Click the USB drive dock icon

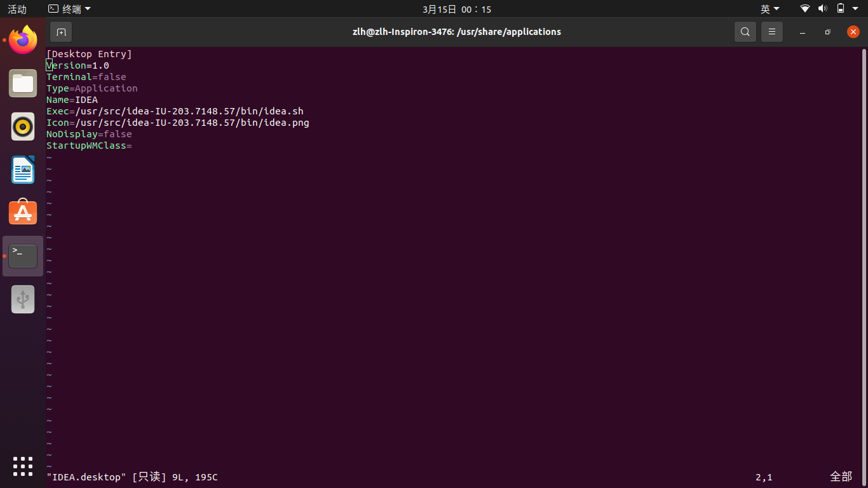[23, 299]
